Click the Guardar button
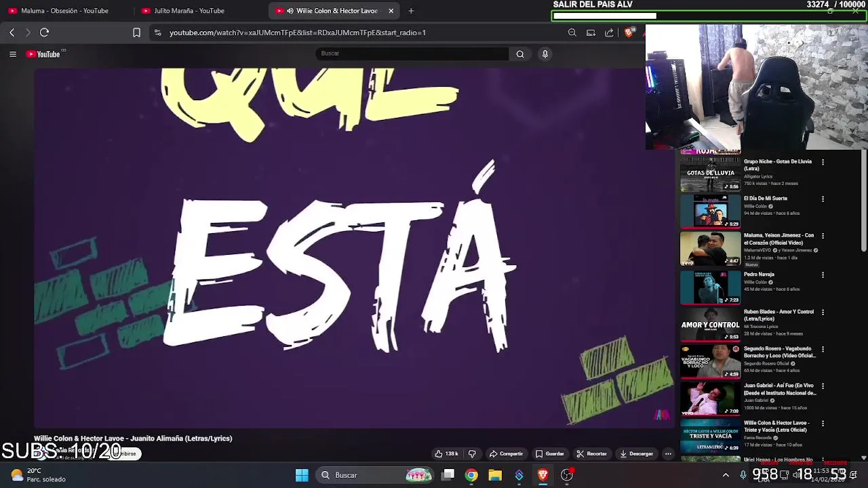 (550, 453)
